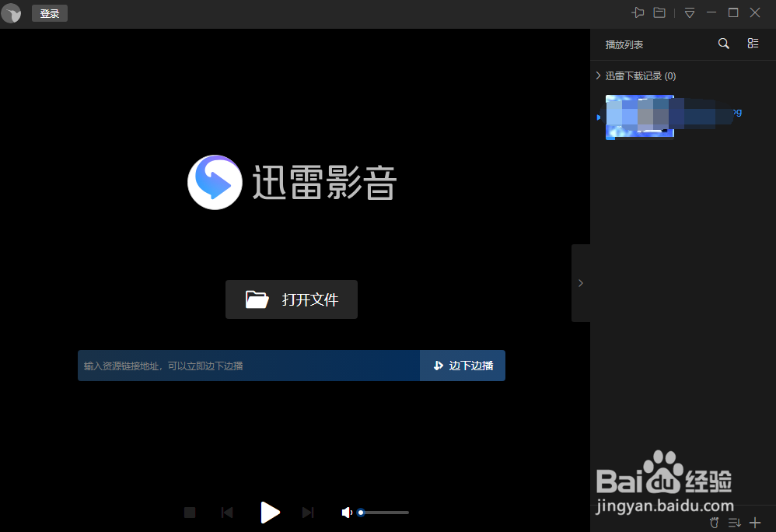Add files with the plus icon
The width and height of the screenshot is (776, 532).
[x=755, y=523]
